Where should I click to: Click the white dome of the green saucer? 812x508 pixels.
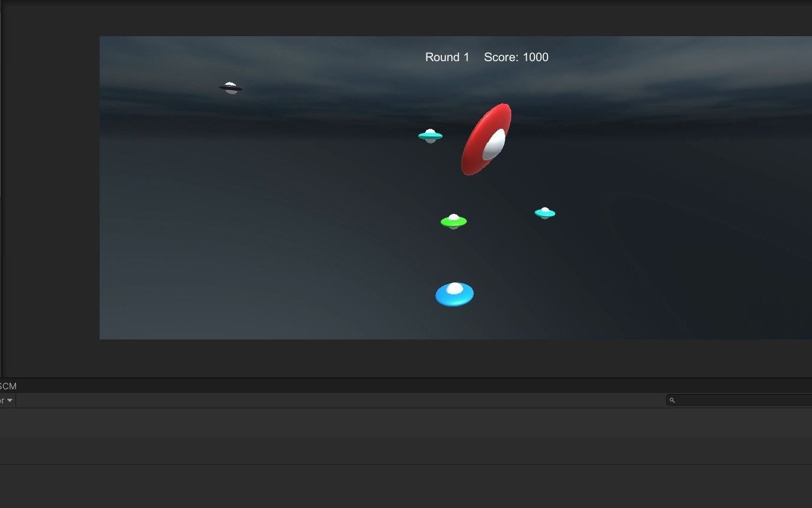453,216
